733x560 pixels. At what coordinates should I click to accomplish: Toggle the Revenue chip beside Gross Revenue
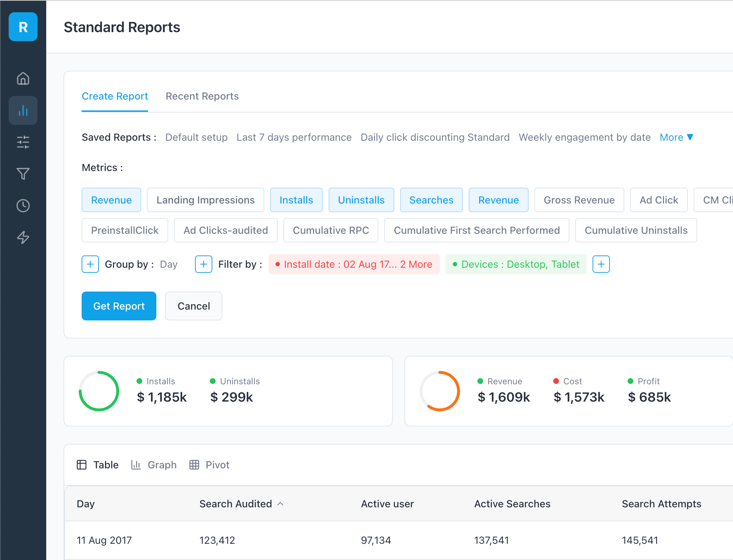(x=498, y=200)
